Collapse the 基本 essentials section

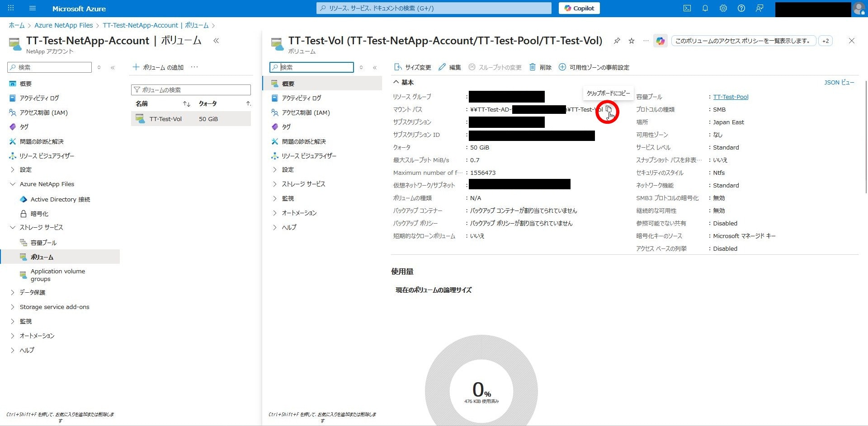403,82
